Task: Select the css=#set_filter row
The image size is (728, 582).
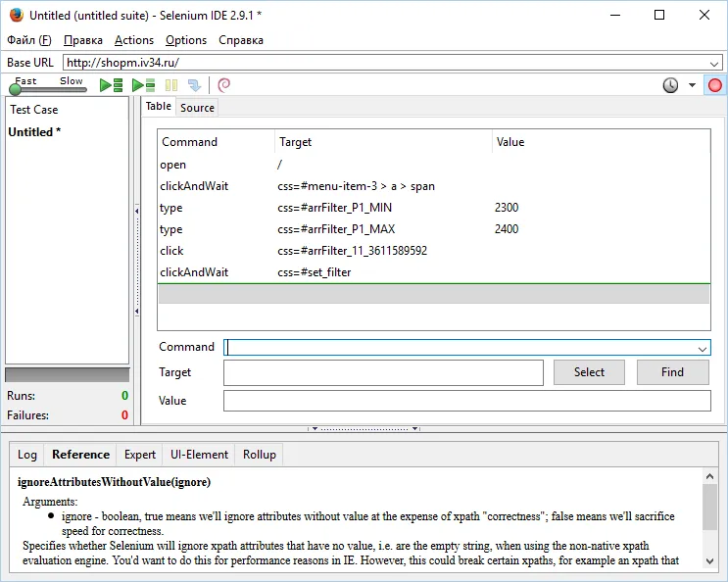Action: tap(434, 272)
